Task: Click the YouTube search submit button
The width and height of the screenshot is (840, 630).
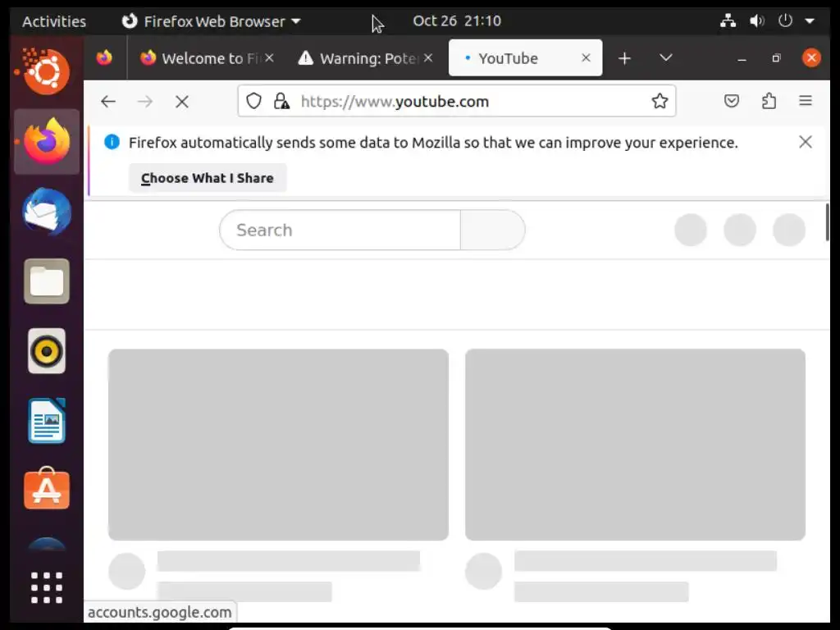Action: click(x=492, y=230)
